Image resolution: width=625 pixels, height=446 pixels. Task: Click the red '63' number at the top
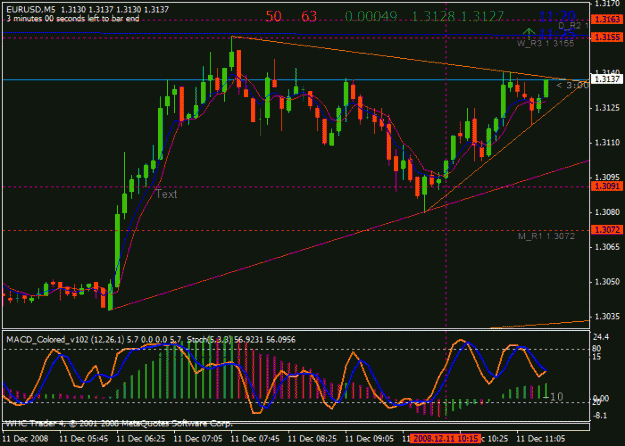pos(309,16)
